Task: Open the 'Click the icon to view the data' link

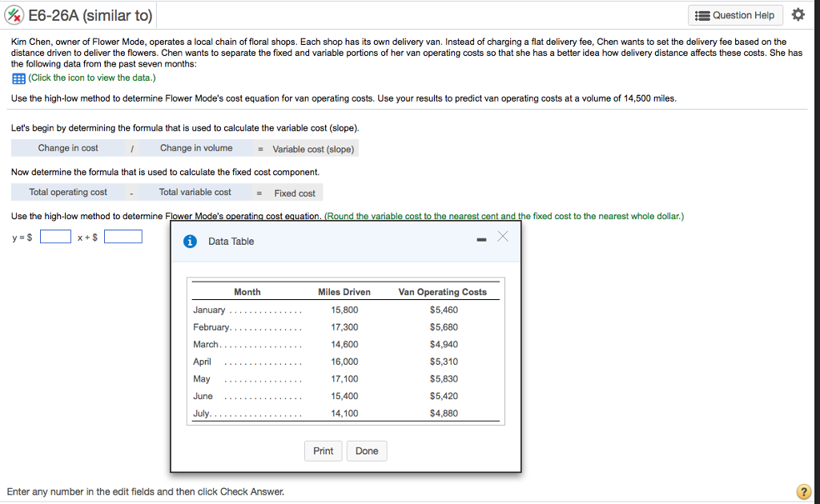Action: [92, 78]
